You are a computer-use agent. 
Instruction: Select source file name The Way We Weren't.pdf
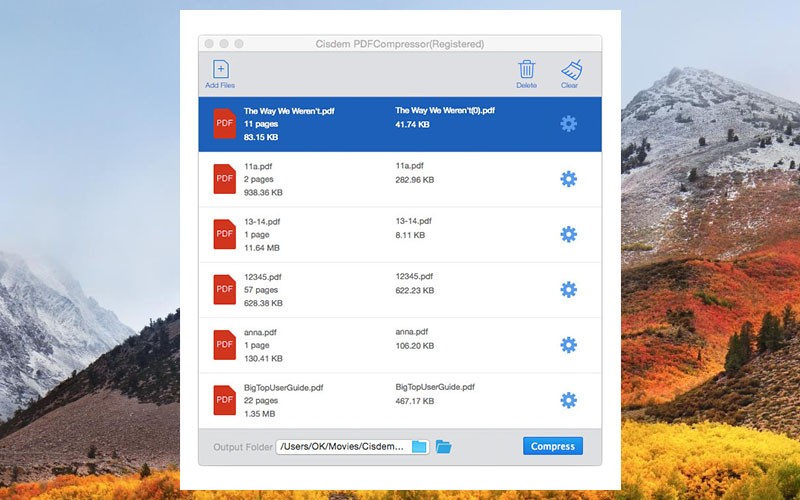click(x=289, y=111)
